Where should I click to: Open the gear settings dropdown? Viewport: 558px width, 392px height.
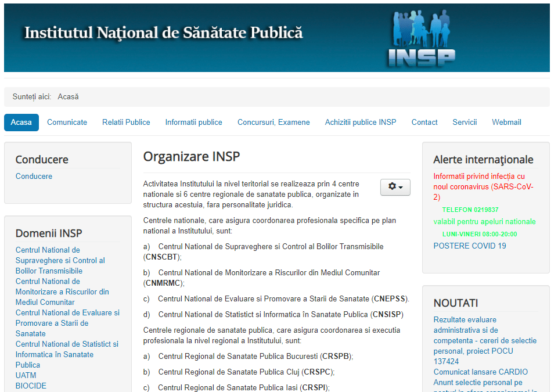[395, 186]
